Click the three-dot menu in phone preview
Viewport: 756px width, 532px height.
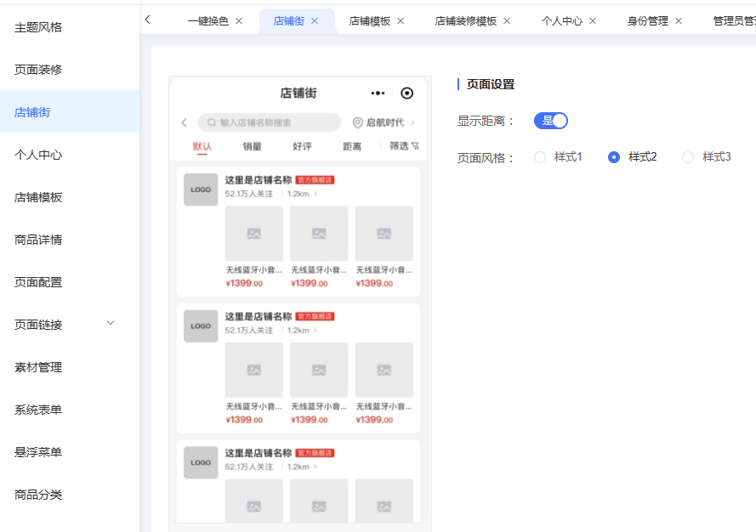pyautogui.click(x=378, y=93)
